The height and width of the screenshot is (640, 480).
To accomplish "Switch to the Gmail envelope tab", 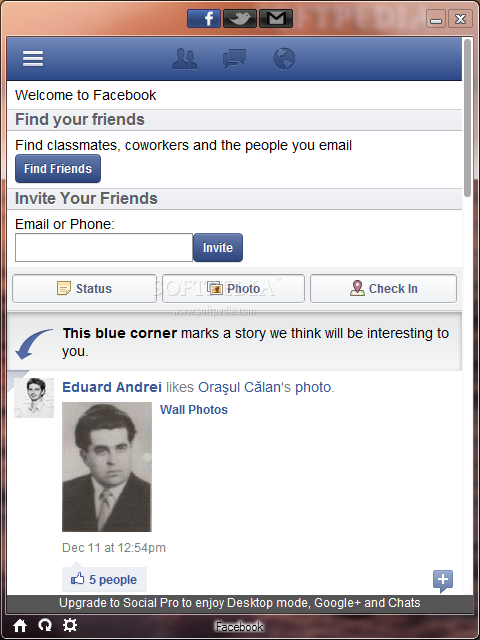I will pos(276,18).
